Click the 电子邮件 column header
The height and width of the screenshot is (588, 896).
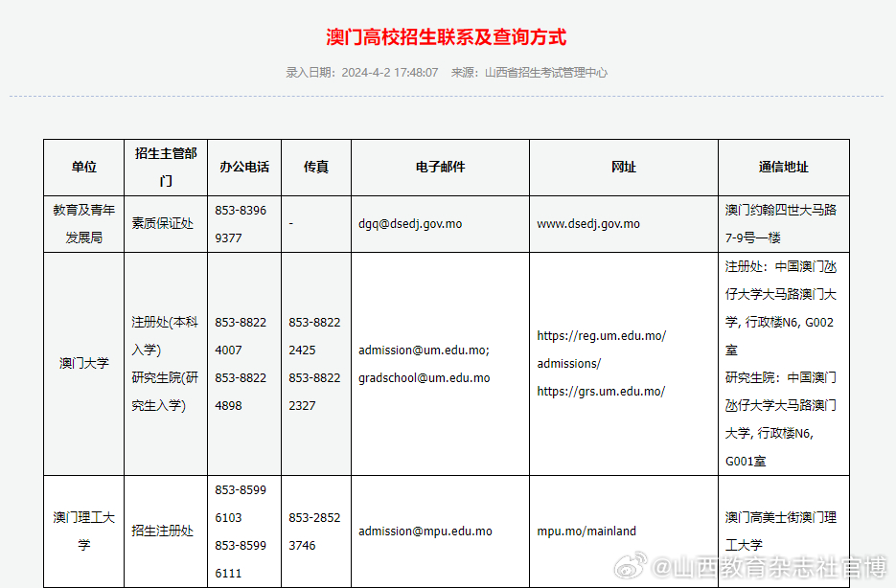click(441, 168)
